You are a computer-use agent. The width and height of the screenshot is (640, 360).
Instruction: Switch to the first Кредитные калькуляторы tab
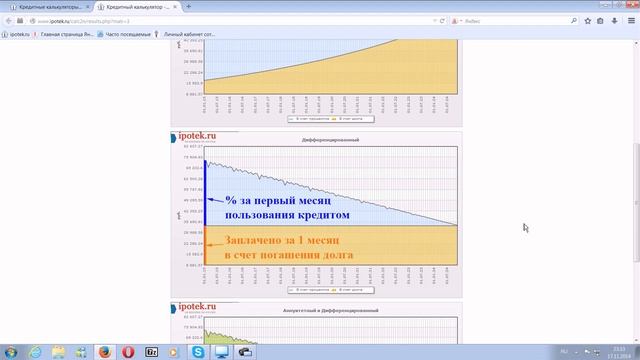(x=50, y=7)
